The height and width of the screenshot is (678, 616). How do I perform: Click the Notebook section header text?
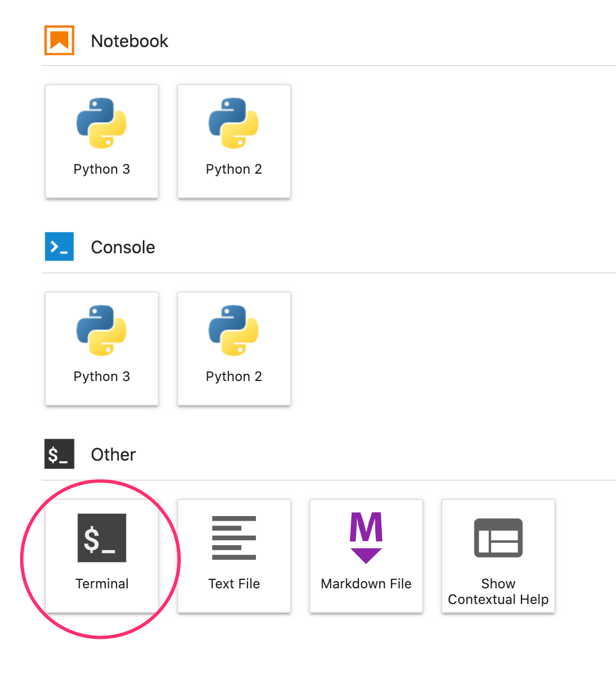point(129,41)
